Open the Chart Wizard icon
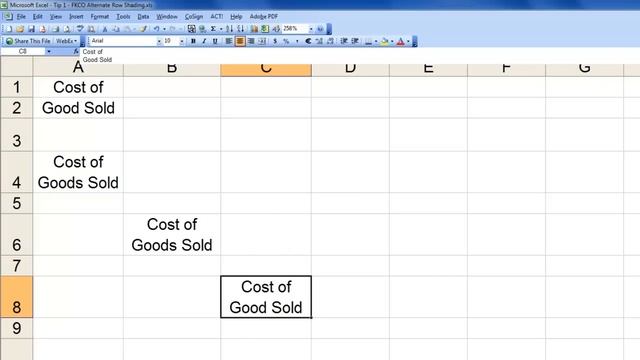 point(254,29)
